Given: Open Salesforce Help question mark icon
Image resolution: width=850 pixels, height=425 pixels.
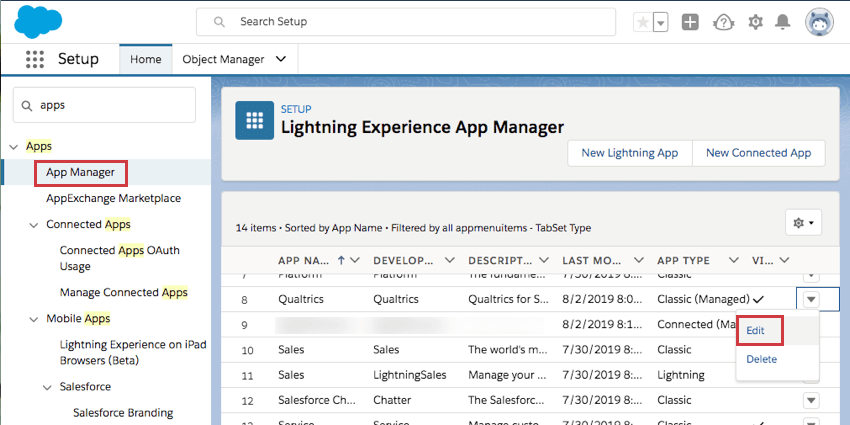Looking at the screenshot, I should [x=723, y=22].
